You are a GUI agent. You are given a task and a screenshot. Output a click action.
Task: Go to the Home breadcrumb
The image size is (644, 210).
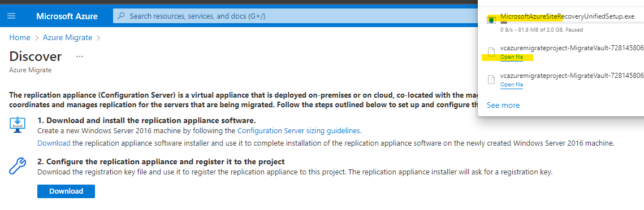click(20, 37)
